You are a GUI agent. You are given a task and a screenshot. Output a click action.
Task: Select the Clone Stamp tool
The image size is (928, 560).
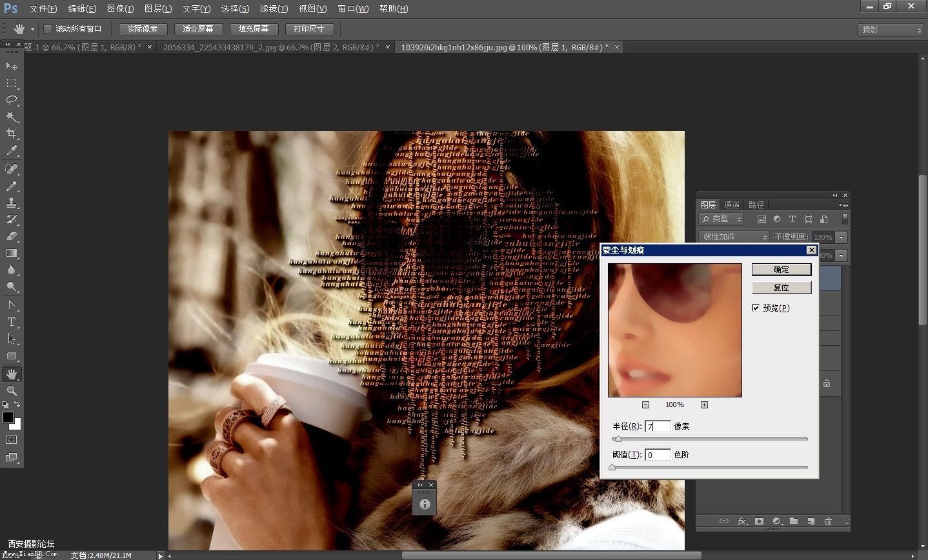point(12,203)
